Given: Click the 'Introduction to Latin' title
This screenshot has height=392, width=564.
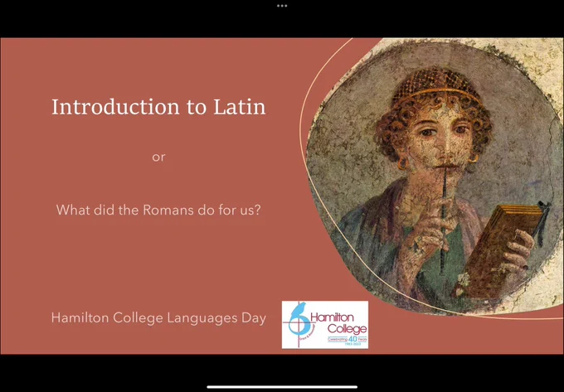Looking at the screenshot, I should click(x=158, y=107).
